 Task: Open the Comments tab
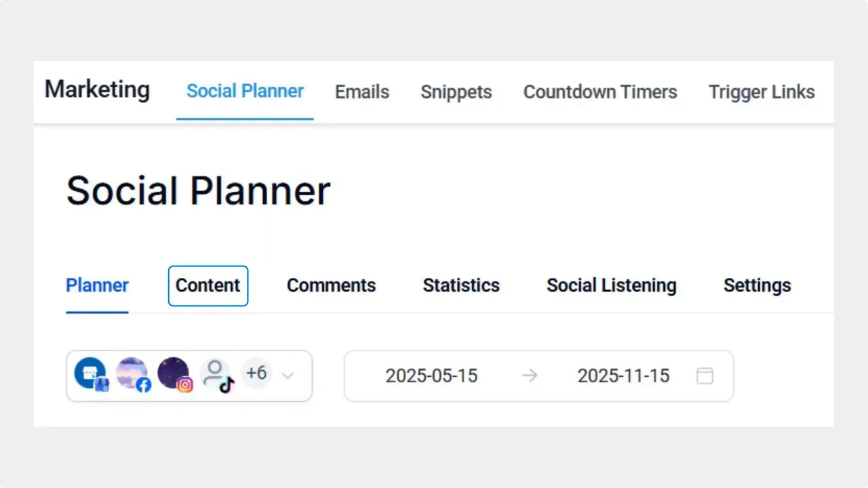(x=331, y=285)
